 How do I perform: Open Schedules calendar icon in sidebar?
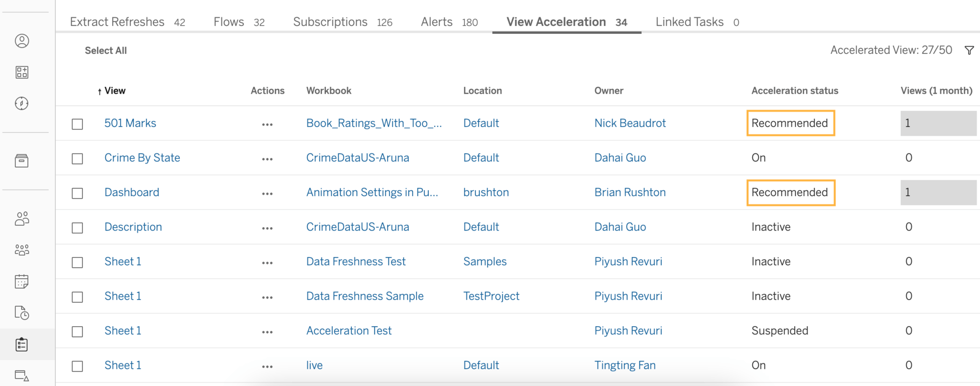22,282
